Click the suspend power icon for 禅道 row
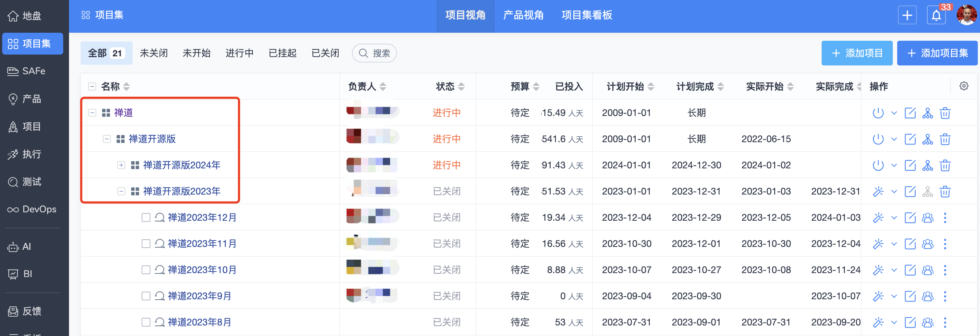This screenshot has height=336, width=980. pyautogui.click(x=878, y=113)
